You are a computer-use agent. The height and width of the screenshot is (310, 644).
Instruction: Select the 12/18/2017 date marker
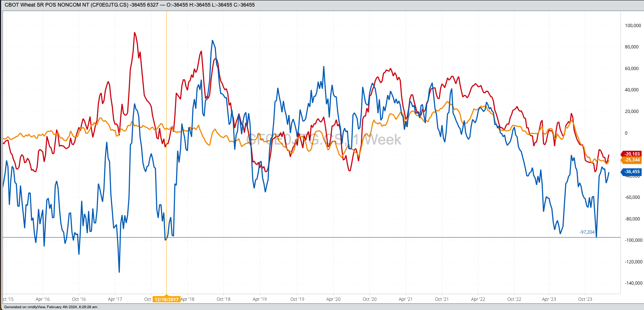(x=167, y=299)
